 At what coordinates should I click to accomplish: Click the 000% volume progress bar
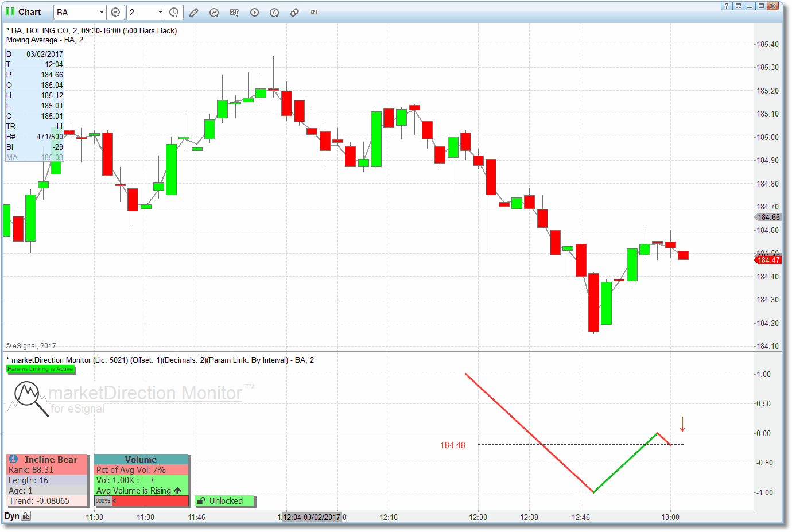click(x=141, y=501)
